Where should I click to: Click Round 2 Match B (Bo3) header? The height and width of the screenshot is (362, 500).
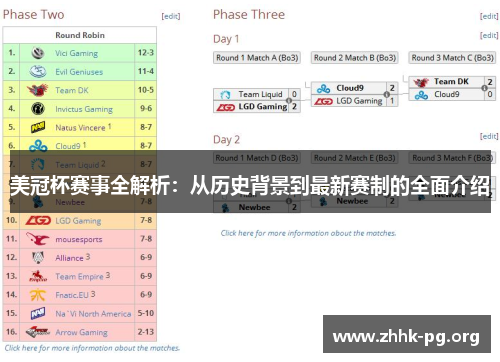(355, 58)
